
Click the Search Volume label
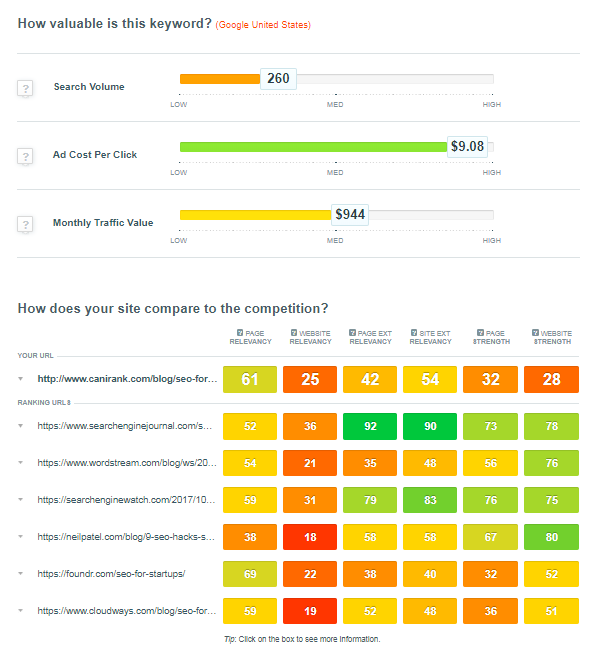pyautogui.click(x=89, y=87)
